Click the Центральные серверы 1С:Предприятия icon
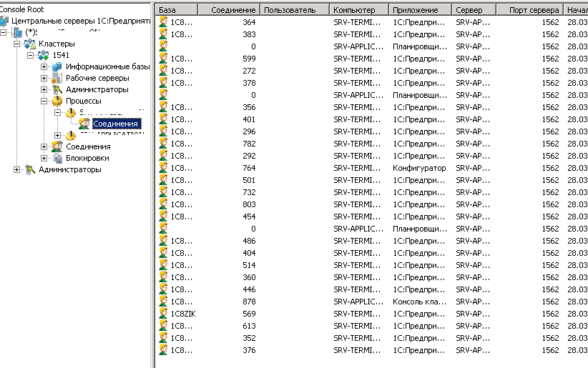The height and width of the screenshot is (368, 588). pos(4,21)
